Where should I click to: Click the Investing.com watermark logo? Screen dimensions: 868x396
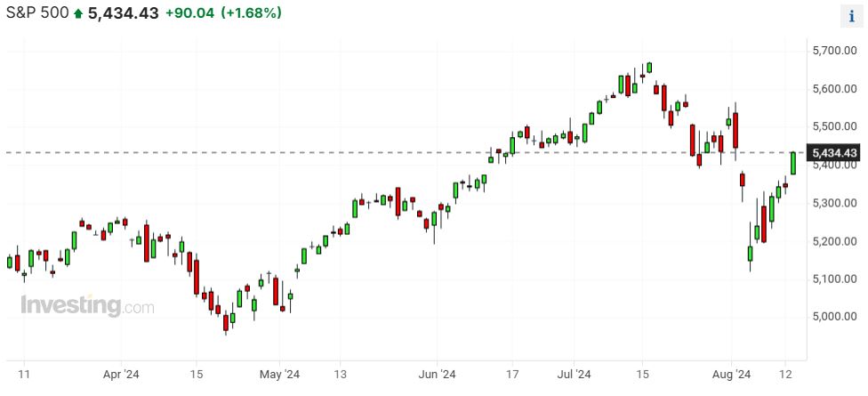click(87, 306)
